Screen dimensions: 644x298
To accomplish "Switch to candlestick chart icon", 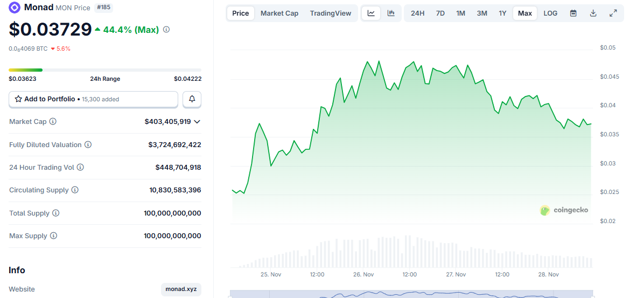I will 391,13.
